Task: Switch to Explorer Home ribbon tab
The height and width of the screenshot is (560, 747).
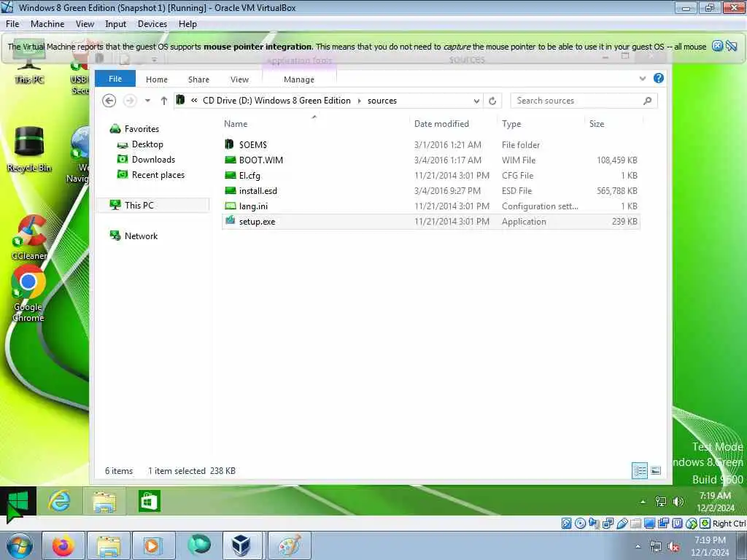Action: click(157, 79)
